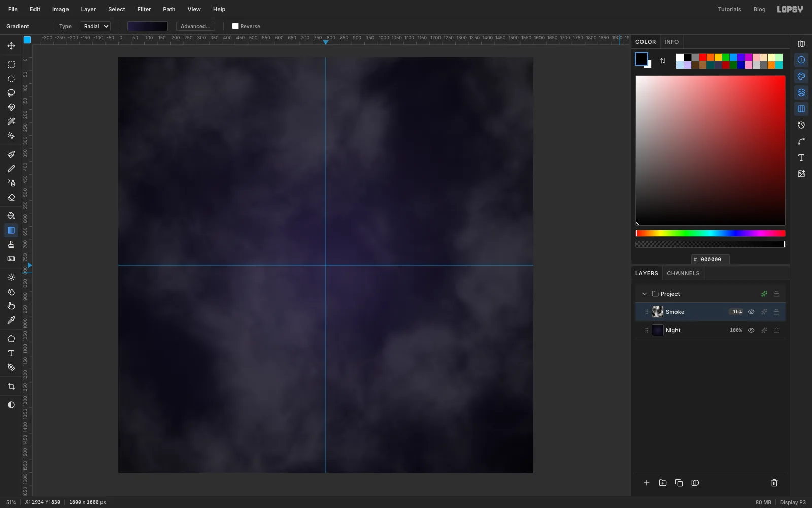Open the Filter menu
The height and width of the screenshot is (508, 812).
tap(144, 9)
